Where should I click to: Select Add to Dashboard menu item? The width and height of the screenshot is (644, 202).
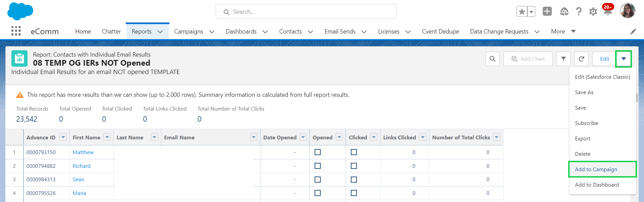[x=602, y=185]
